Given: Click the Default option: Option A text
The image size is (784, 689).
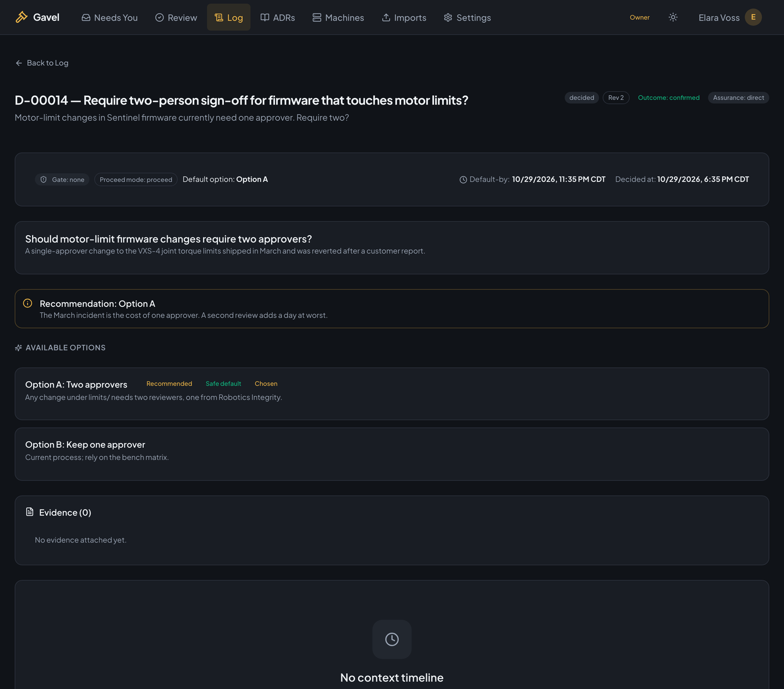Looking at the screenshot, I should tap(225, 180).
